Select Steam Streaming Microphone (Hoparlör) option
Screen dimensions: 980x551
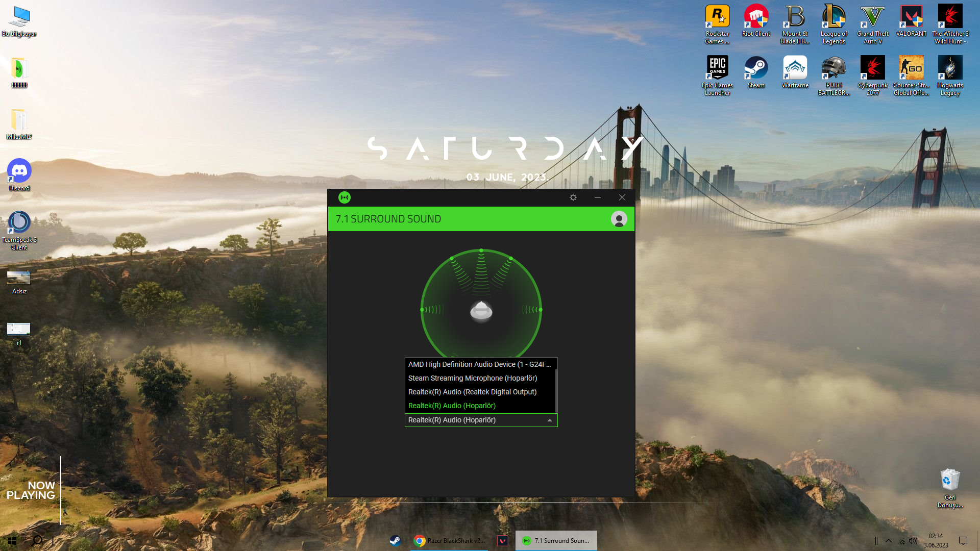pos(473,378)
